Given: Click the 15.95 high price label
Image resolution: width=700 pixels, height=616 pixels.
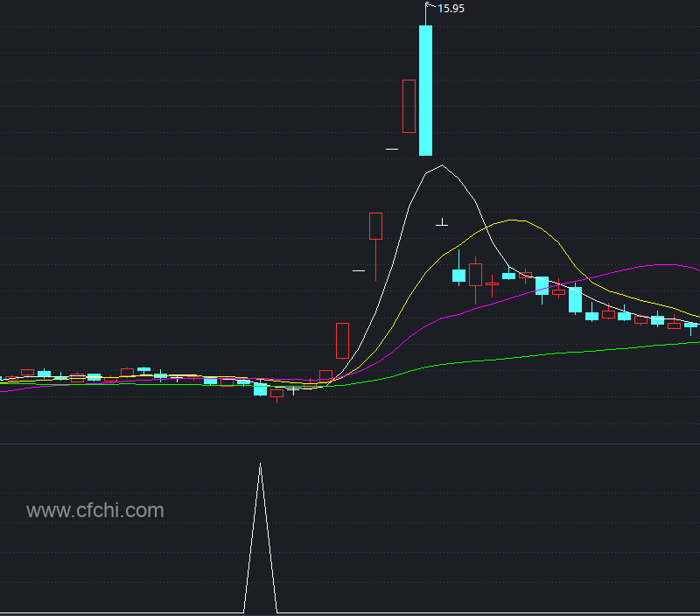Looking at the screenshot, I should click(x=451, y=9).
